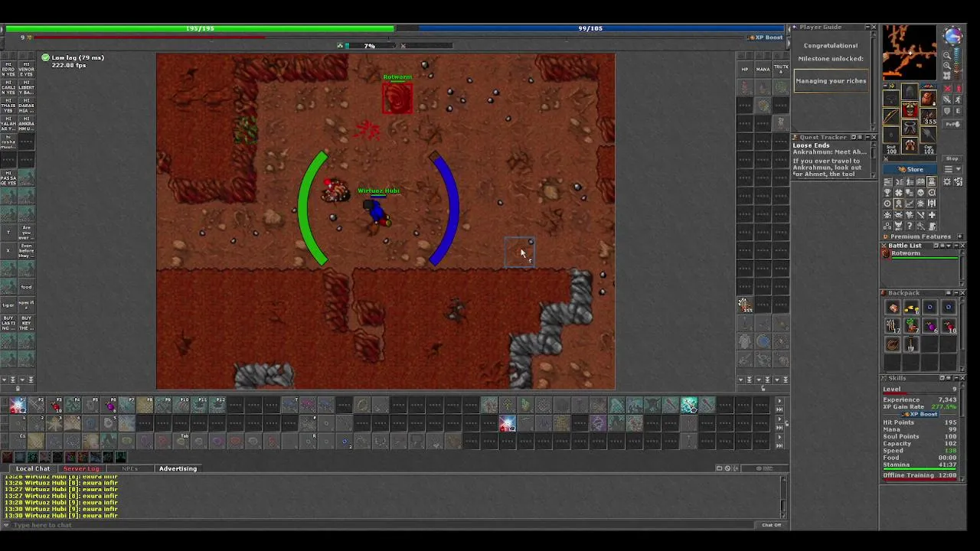Image resolution: width=980 pixels, height=551 pixels.
Task: Click the green health bar at top
Action: click(199, 28)
